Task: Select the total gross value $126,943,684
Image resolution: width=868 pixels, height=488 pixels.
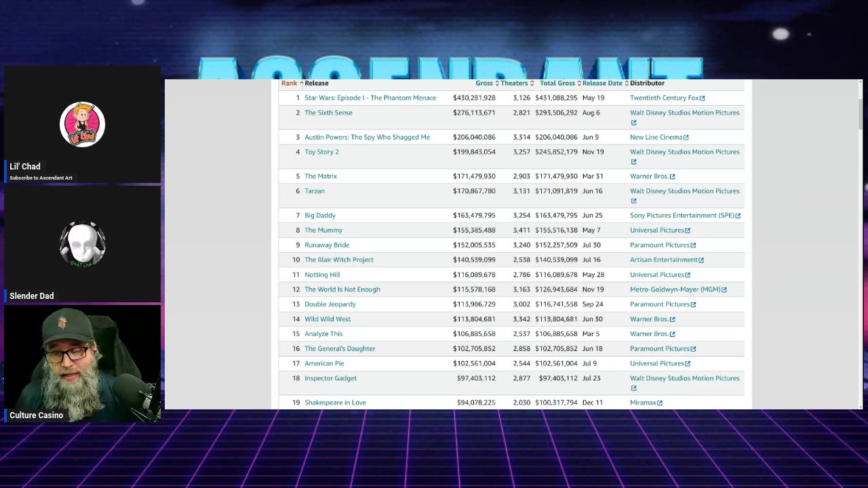Action: [x=556, y=290]
